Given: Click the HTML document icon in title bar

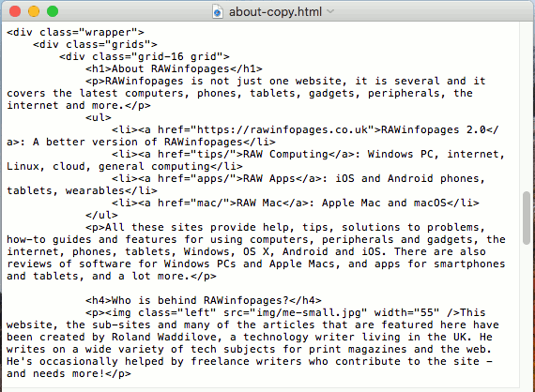Looking at the screenshot, I should pyautogui.click(x=218, y=12).
